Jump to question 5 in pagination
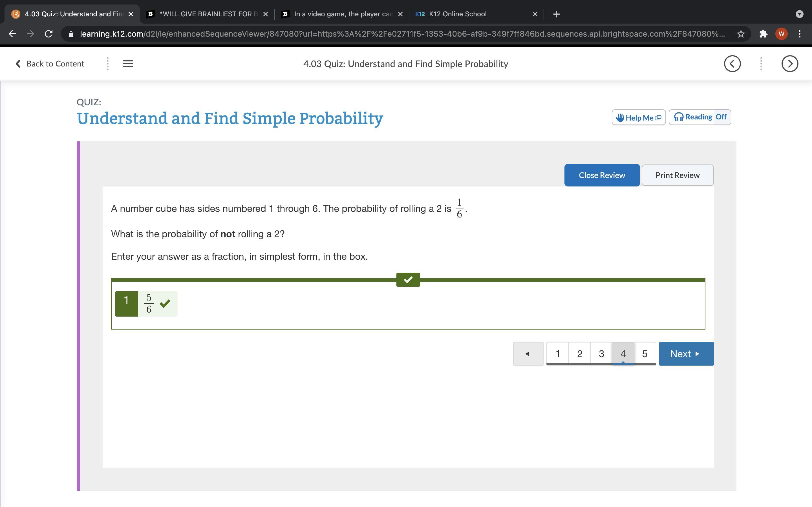The width and height of the screenshot is (812, 507). click(645, 353)
